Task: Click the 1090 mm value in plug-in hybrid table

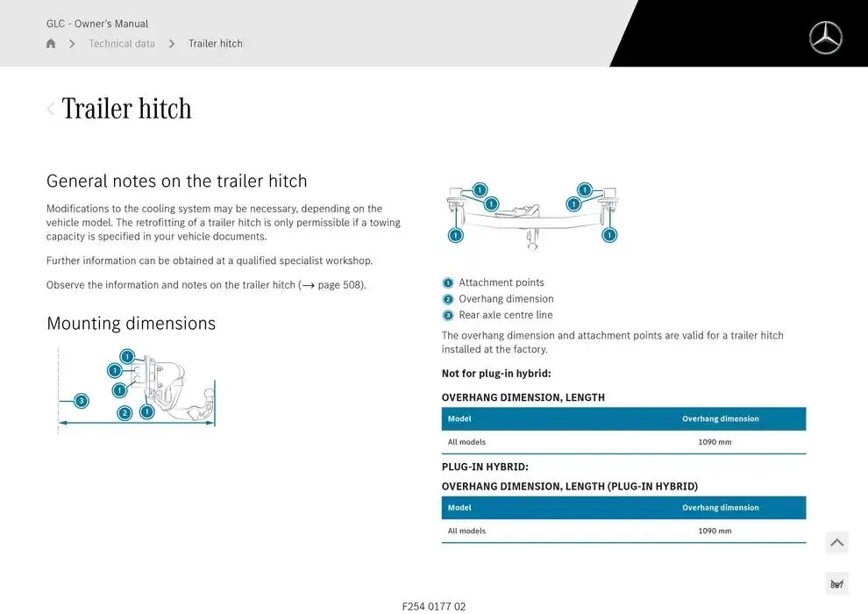Action: click(x=715, y=531)
